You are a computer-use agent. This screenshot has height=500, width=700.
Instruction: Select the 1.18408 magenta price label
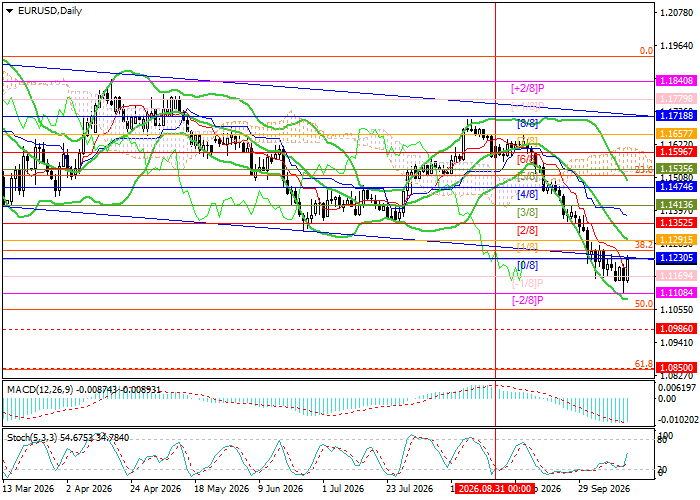coord(676,81)
